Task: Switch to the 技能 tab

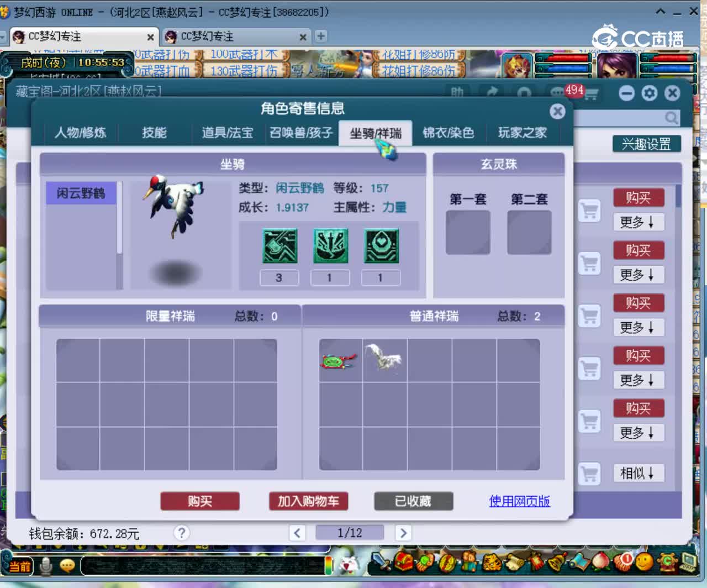Action: coord(154,133)
